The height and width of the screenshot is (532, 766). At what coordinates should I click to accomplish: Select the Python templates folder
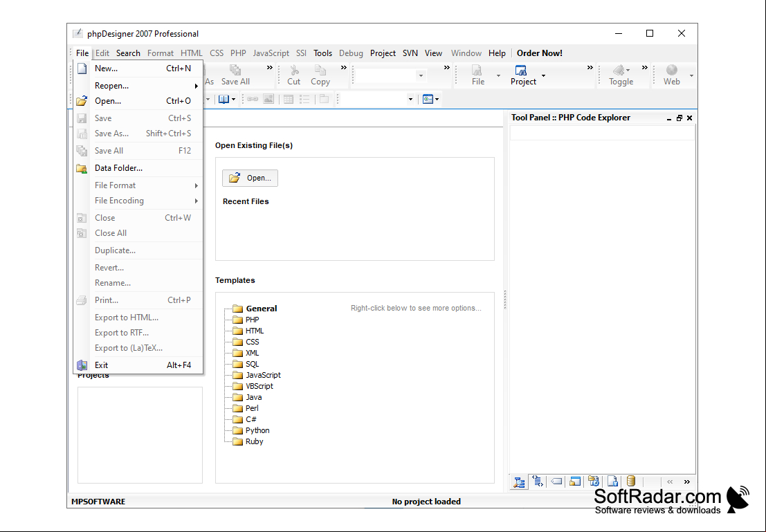coord(251,430)
